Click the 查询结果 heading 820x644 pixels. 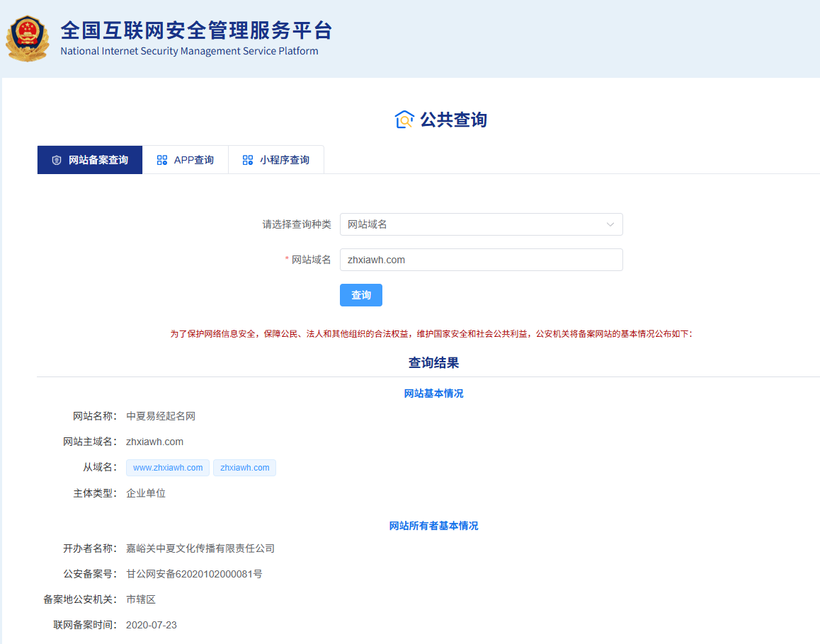[433, 363]
